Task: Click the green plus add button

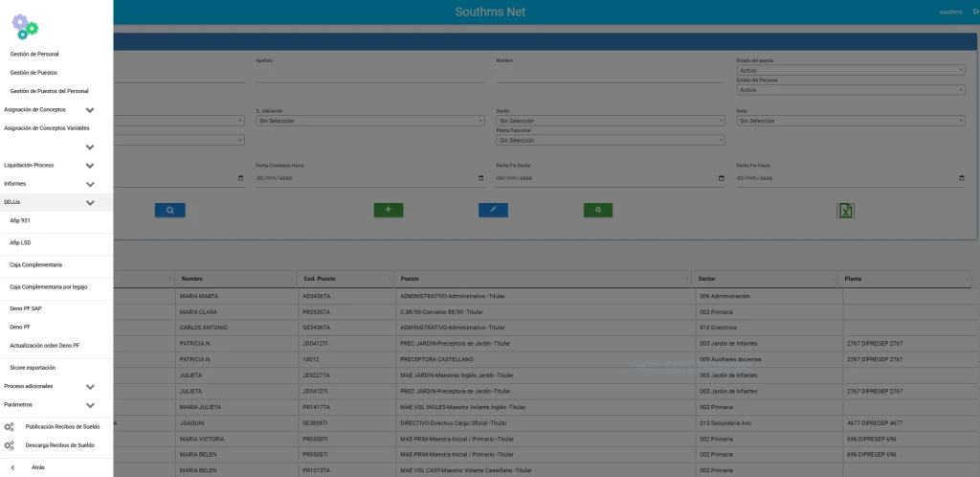Action: (x=389, y=210)
